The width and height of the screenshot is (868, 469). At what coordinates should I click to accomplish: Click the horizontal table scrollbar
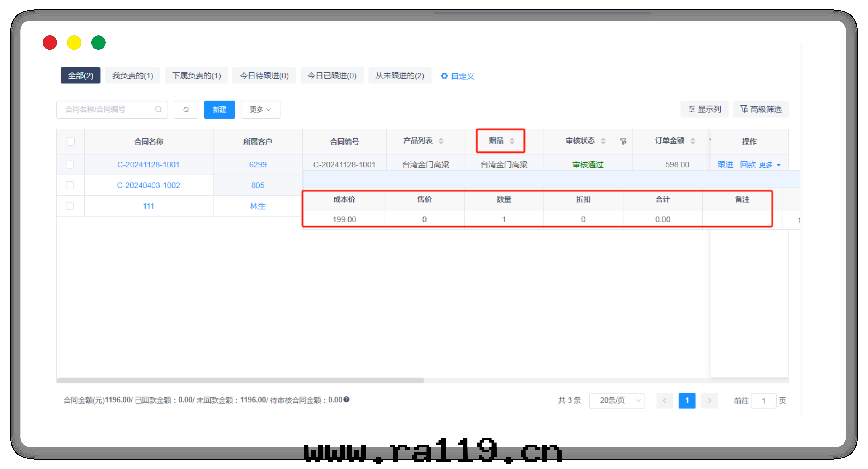[x=240, y=380]
